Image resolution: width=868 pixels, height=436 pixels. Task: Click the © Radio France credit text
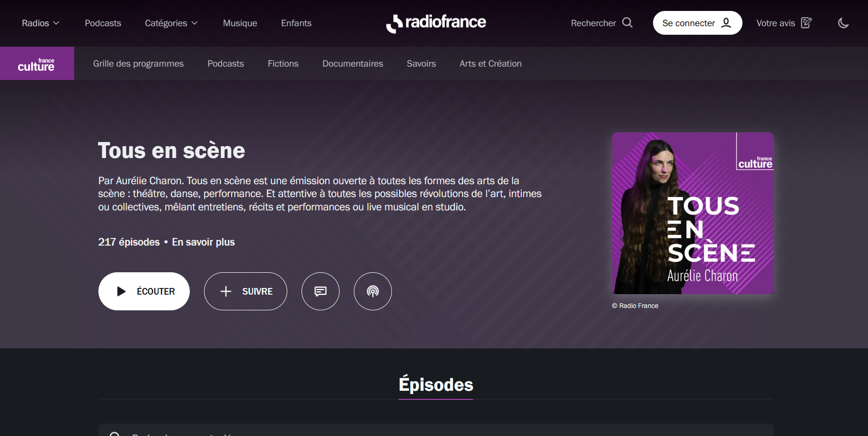click(635, 306)
